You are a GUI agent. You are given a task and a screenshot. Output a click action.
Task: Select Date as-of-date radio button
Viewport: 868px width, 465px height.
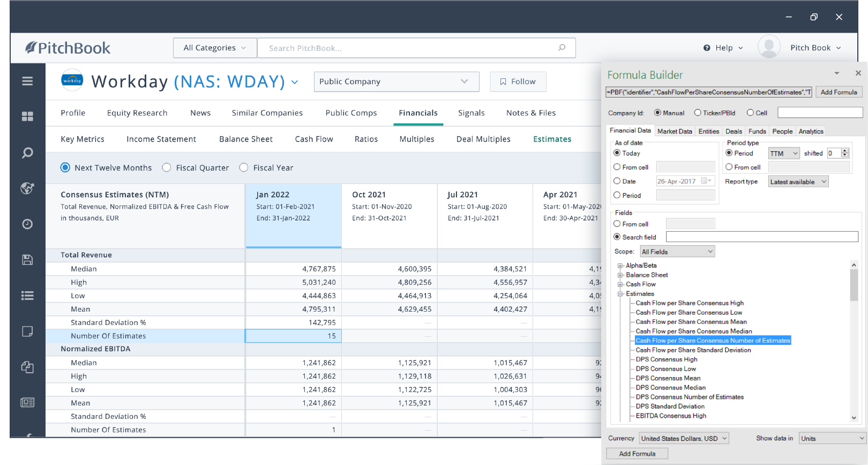[x=617, y=181]
